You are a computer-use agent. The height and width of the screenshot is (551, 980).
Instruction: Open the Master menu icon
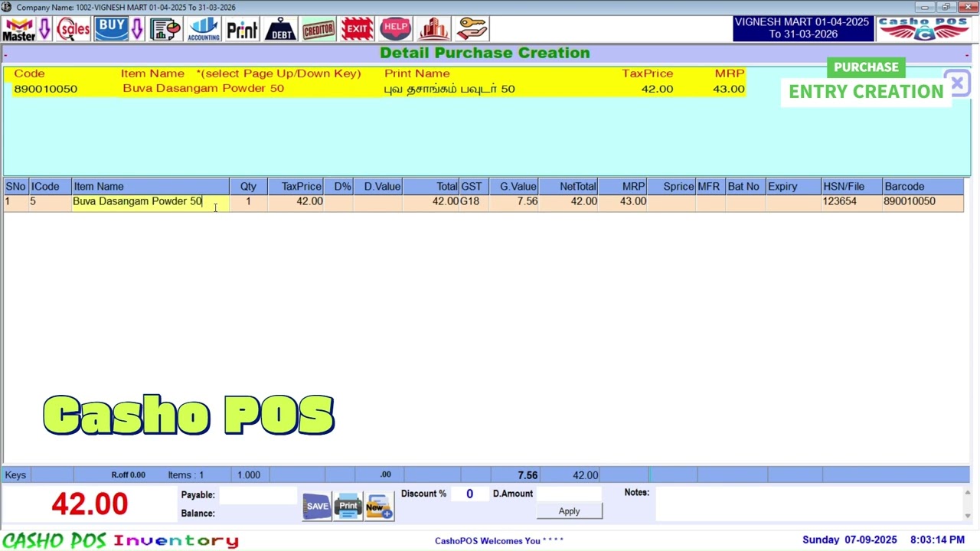(x=18, y=30)
